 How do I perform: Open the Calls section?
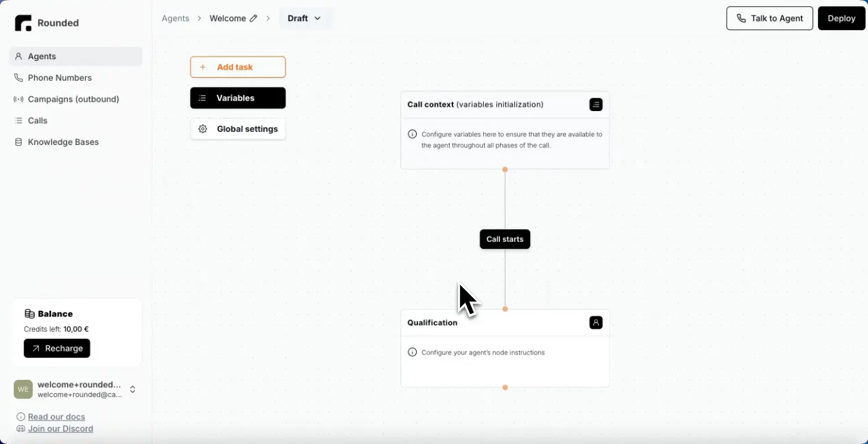point(38,121)
